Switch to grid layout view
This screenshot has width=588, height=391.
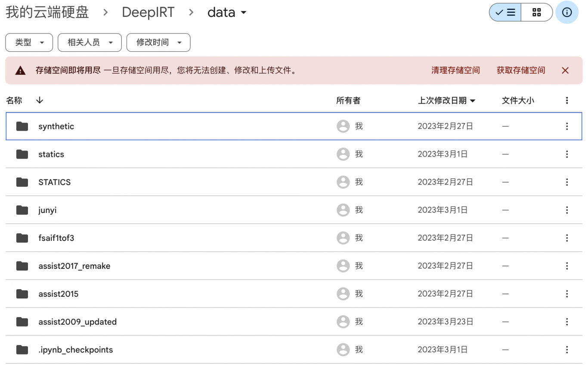click(x=537, y=12)
